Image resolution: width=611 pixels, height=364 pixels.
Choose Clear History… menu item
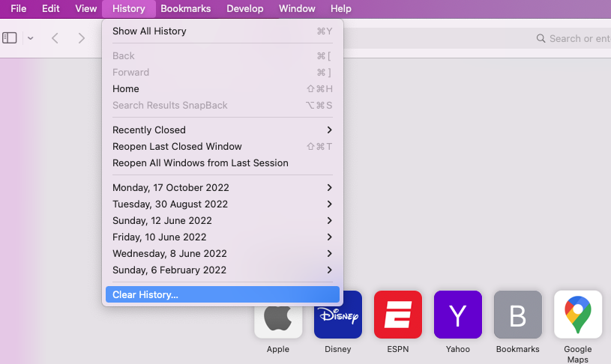tap(223, 294)
